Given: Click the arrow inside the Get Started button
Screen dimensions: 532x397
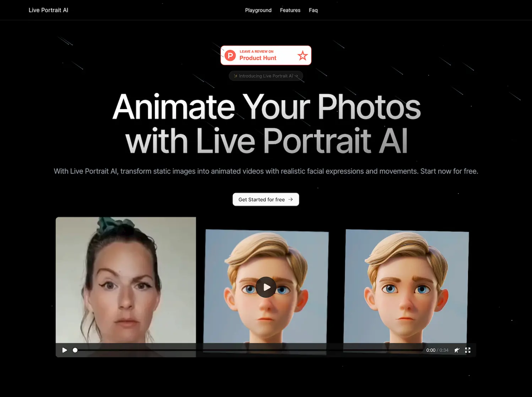Looking at the screenshot, I should coord(291,199).
